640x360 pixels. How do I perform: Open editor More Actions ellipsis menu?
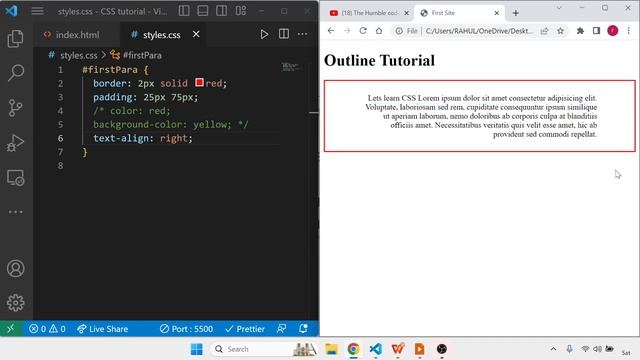[x=302, y=34]
